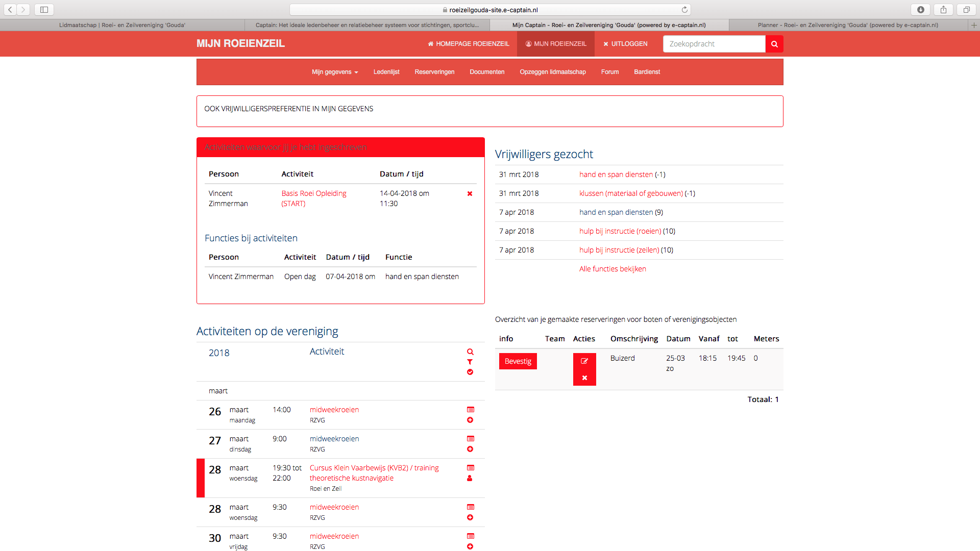Open hulp bij instructie (roeien) link

click(x=620, y=231)
